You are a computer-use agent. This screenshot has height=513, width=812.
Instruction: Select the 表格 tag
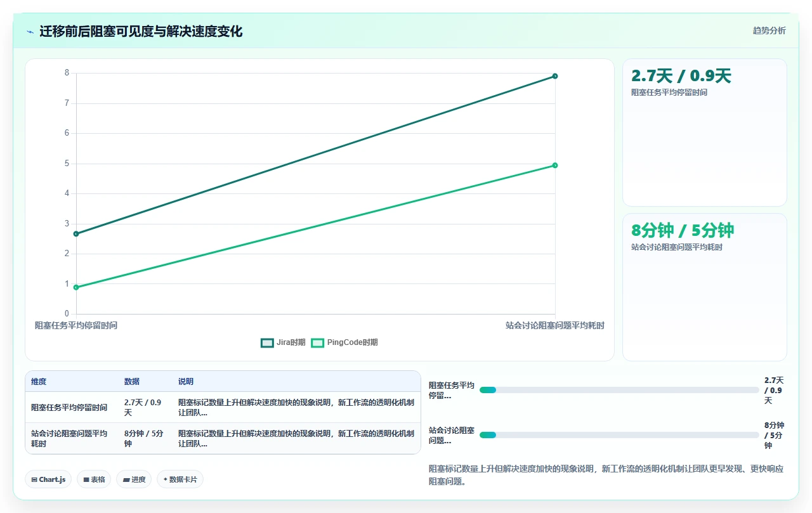94,479
